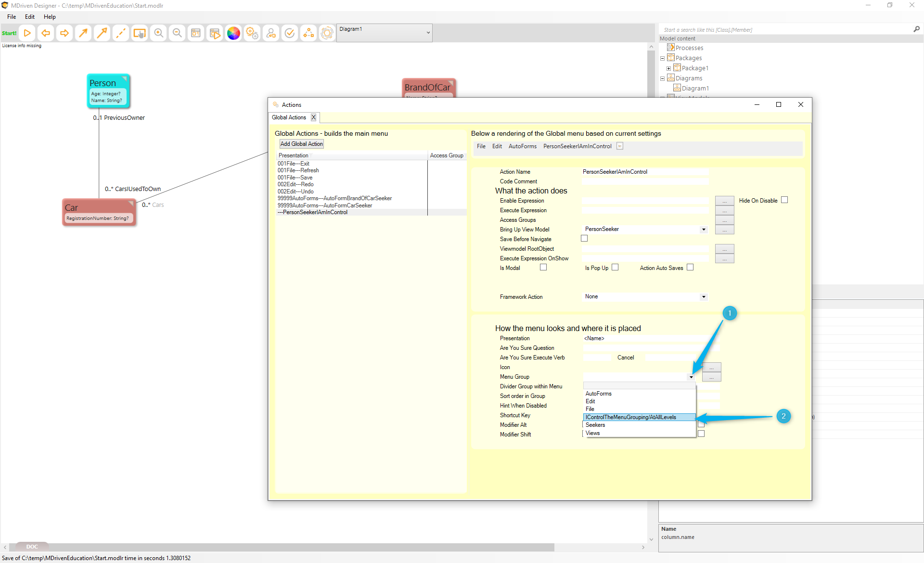924x563 pixels.
Task: Click the left arrow back icon
Action: [46, 33]
